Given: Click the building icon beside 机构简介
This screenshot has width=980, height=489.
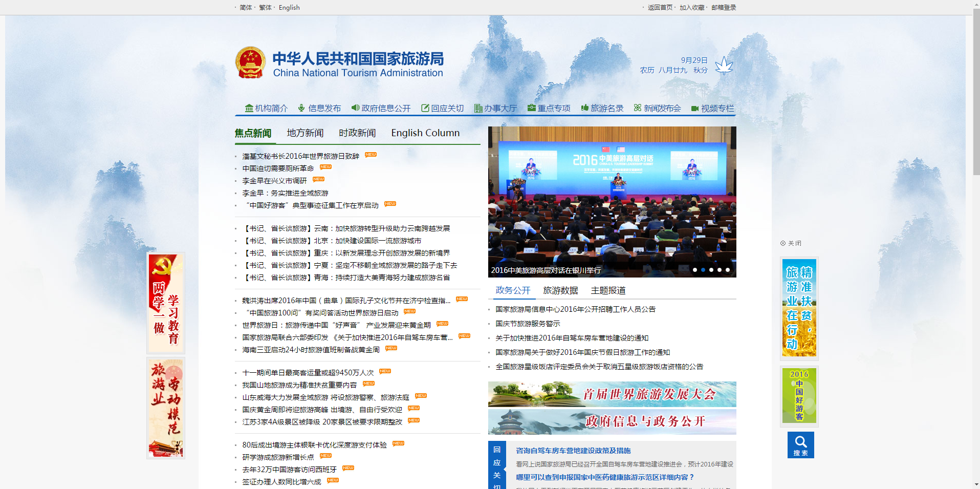Looking at the screenshot, I should tap(249, 108).
